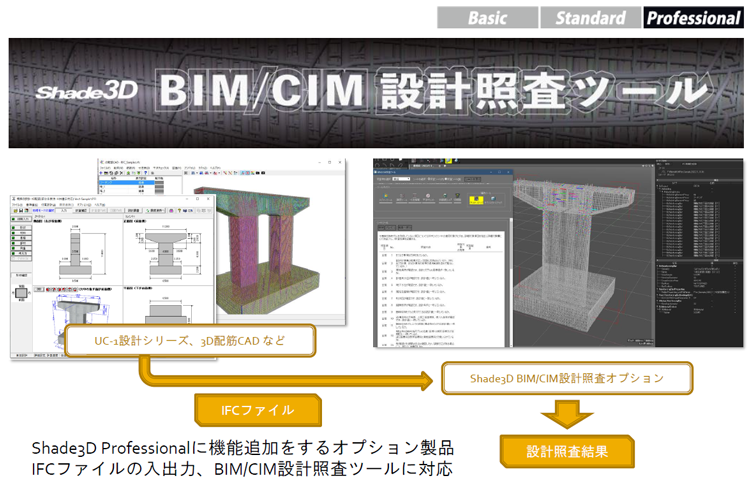Image resolution: width=750 pixels, height=484 pixels.
Task: Click the pink icon in UC-1 toolbar
Action: point(171,211)
